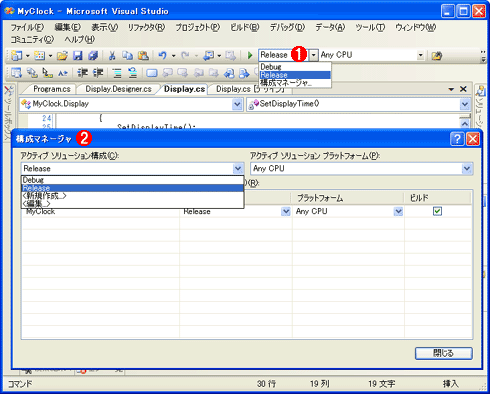The height and width of the screenshot is (394, 490).
Task: Click the 30 行 status bar entry
Action: tap(266, 384)
